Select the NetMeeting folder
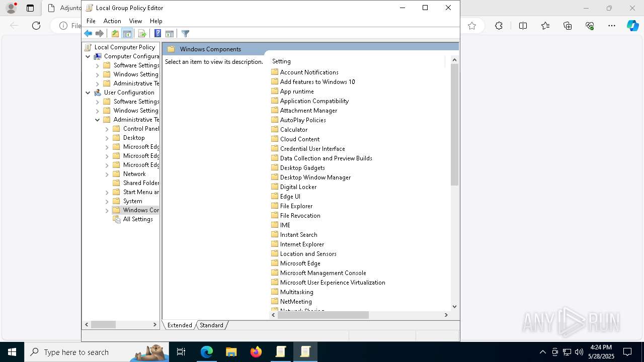This screenshot has width=644, height=362. pos(296,302)
